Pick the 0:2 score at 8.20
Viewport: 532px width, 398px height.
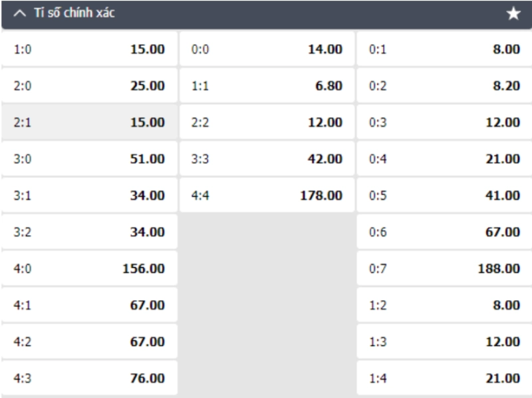(x=444, y=86)
